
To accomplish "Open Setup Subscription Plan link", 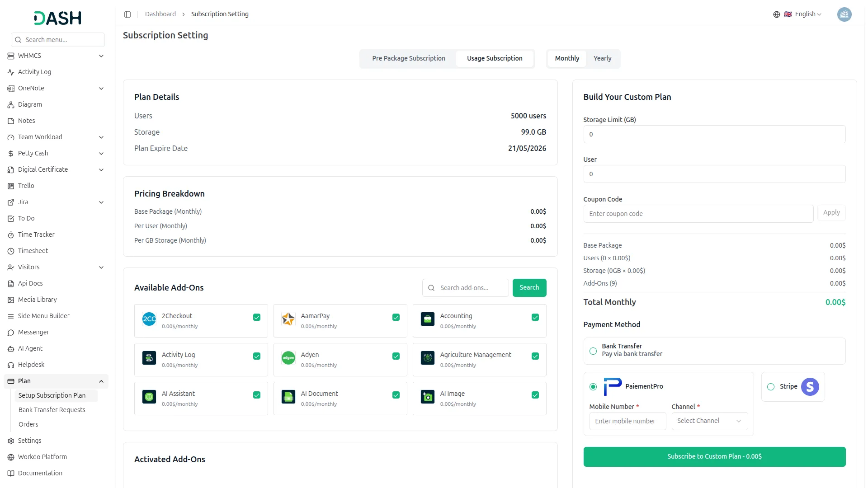I will pyautogui.click(x=56, y=395).
